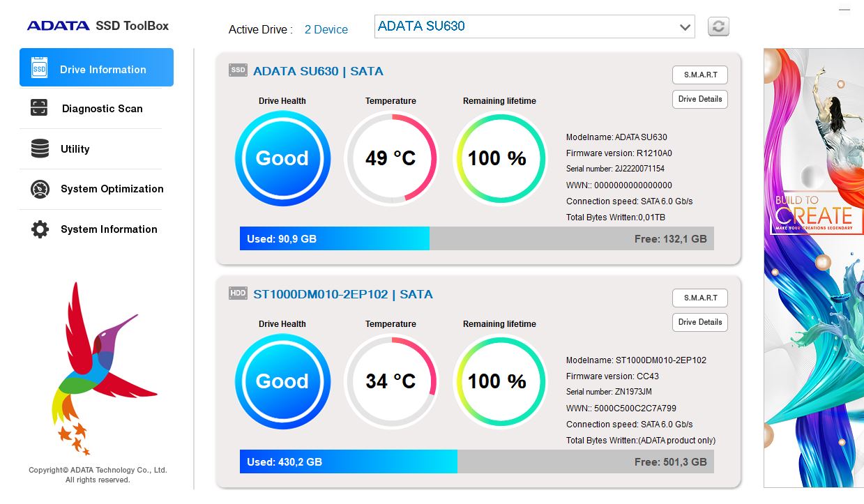Viewport: 864px width, 504px height.
Task: Open Drive Details for ST1000DM010-2EP102
Action: click(700, 322)
